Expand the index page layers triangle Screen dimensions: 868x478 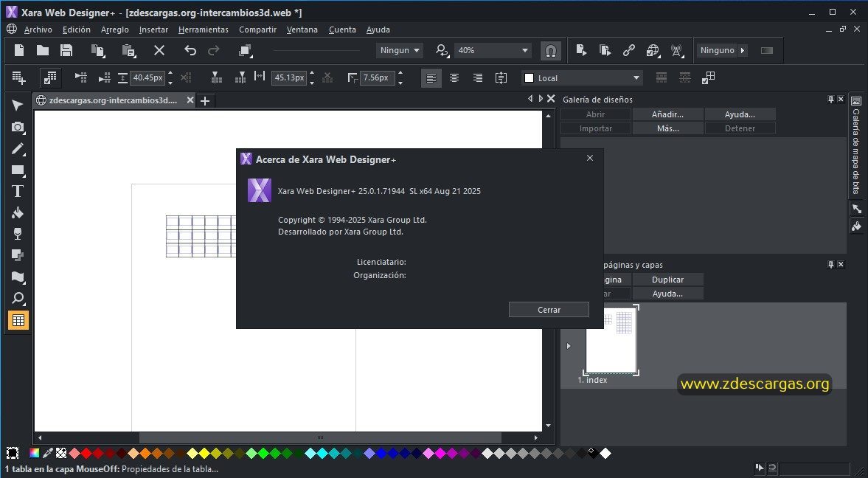point(569,346)
